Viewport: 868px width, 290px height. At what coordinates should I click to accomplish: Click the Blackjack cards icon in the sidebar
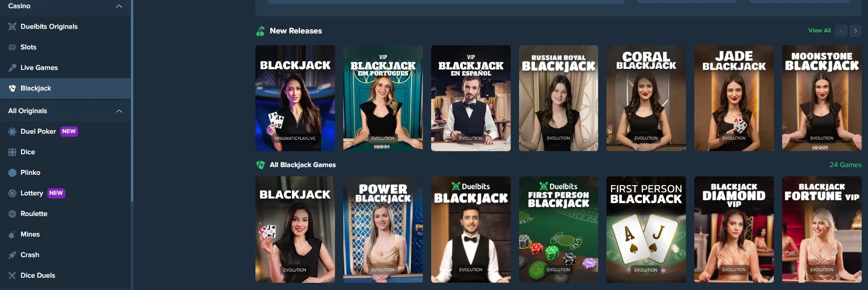tap(12, 88)
